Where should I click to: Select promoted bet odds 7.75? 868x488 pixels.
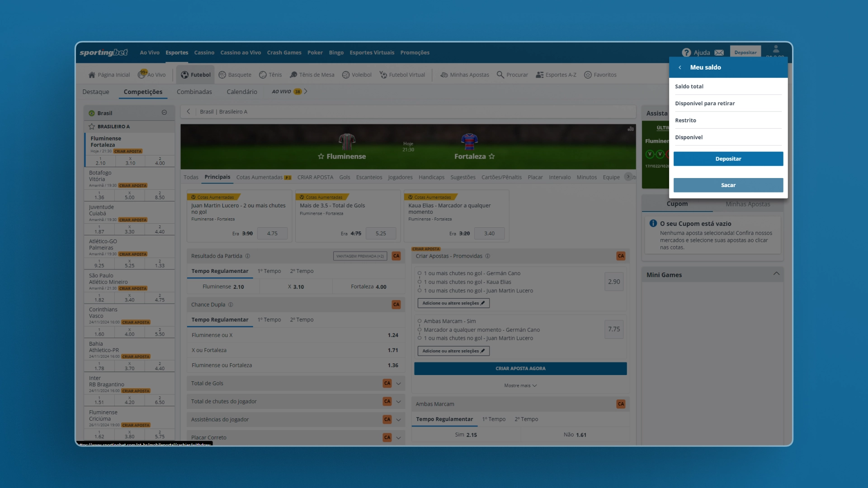pyautogui.click(x=614, y=329)
